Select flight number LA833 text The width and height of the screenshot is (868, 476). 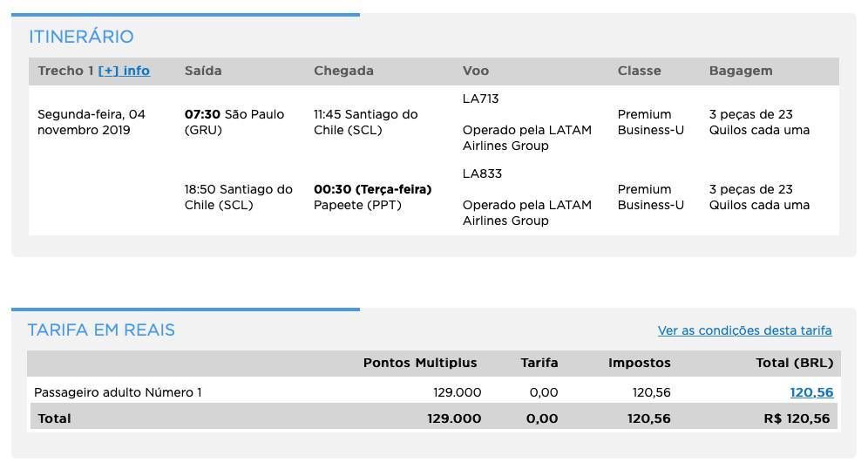click(482, 173)
